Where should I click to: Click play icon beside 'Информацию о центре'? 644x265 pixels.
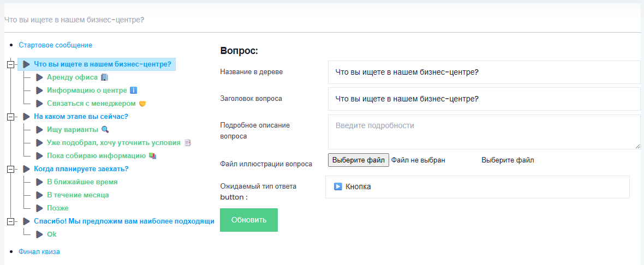point(39,91)
